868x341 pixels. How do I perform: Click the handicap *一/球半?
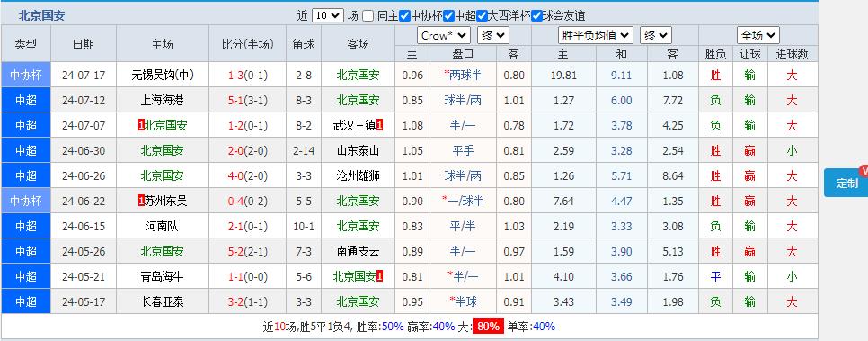click(x=463, y=201)
